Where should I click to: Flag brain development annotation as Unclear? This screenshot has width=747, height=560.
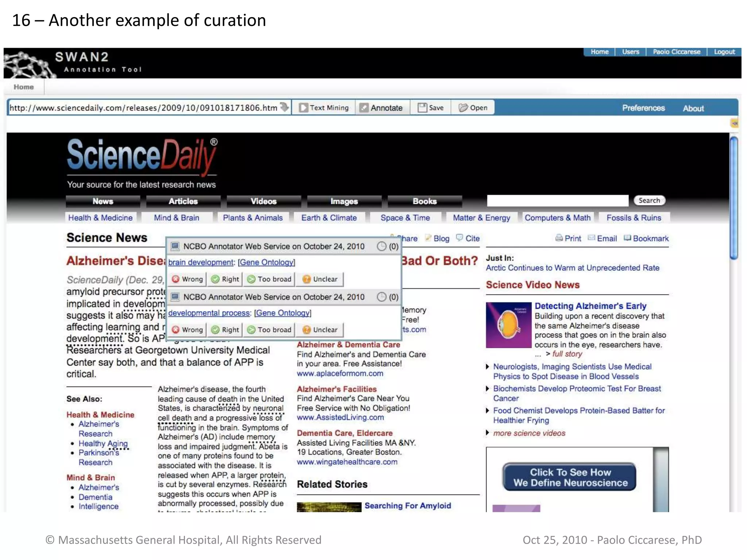(x=320, y=279)
